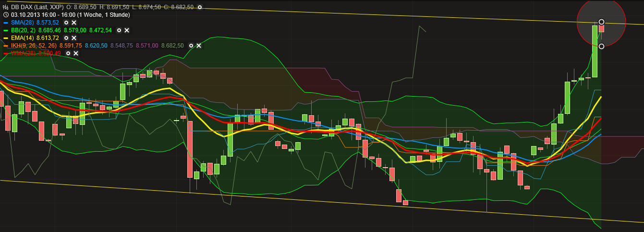The height and width of the screenshot is (232, 644).
Task: Remove the IKH Ichimoku indicator
Action: point(198,46)
